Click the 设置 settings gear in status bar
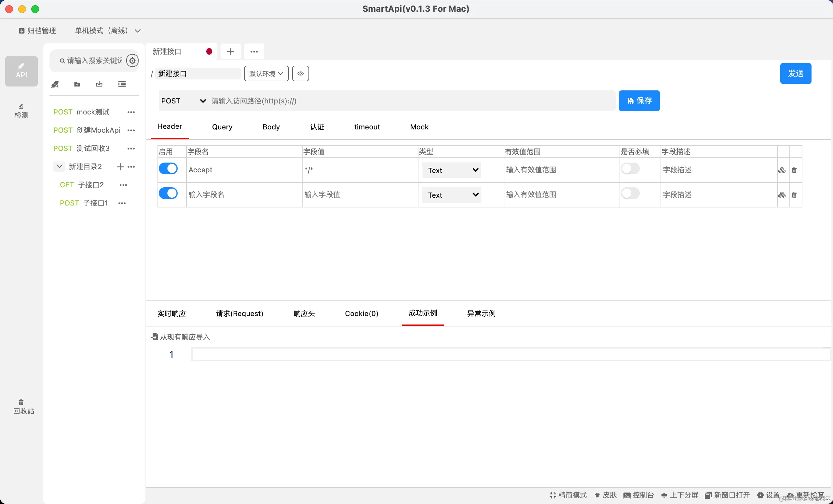 [769, 495]
